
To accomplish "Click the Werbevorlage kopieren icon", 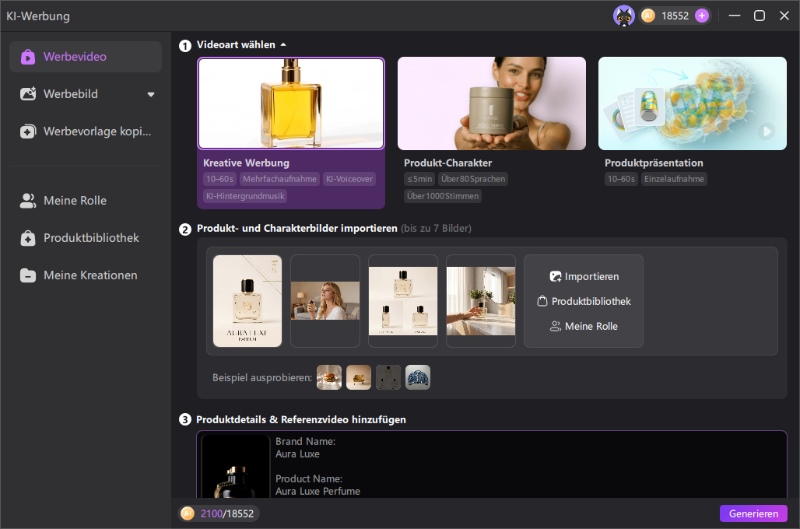I will (x=28, y=132).
